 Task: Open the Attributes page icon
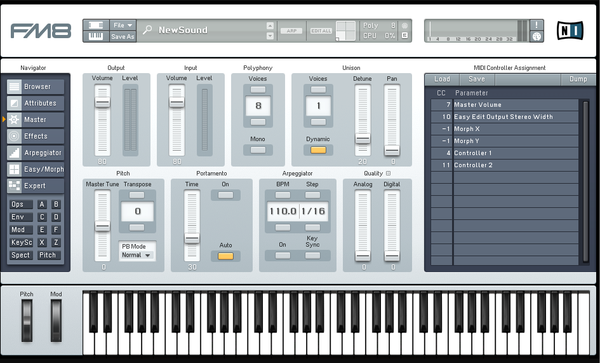point(15,103)
